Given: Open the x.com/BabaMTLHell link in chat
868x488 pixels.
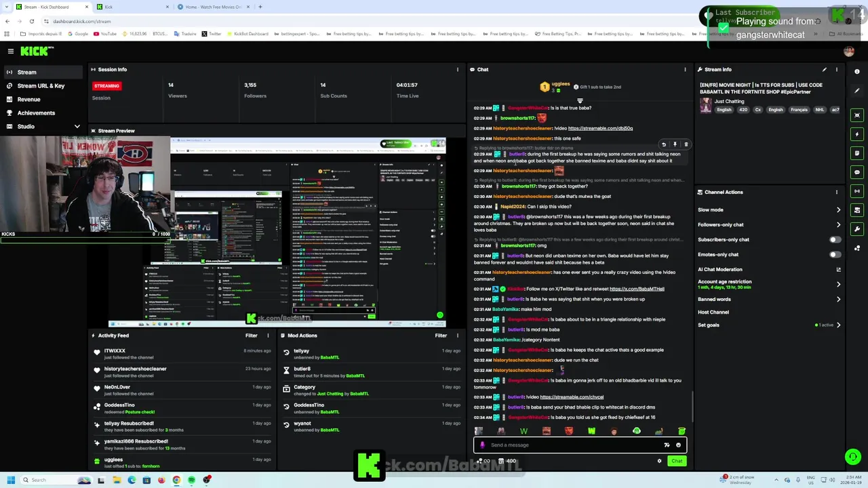Looking at the screenshot, I should (637, 289).
